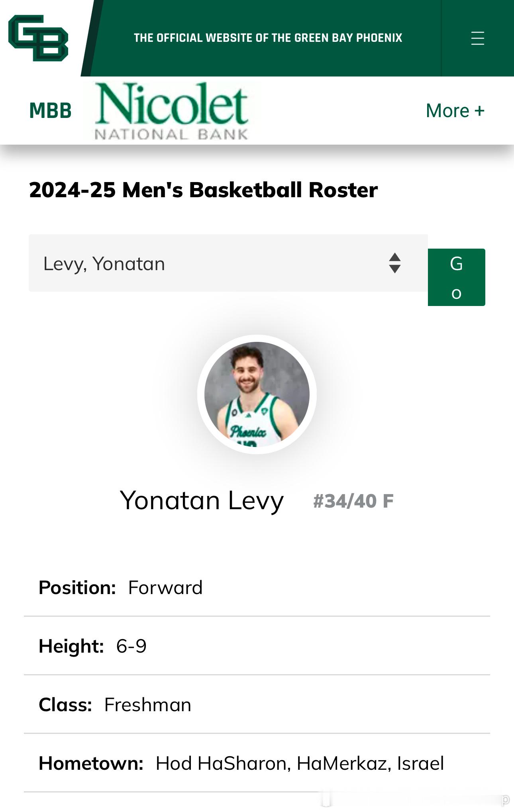Open the Levy, Yonatan player dropdown
Image resolution: width=514 pixels, height=812 pixels.
click(x=228, y=263)
